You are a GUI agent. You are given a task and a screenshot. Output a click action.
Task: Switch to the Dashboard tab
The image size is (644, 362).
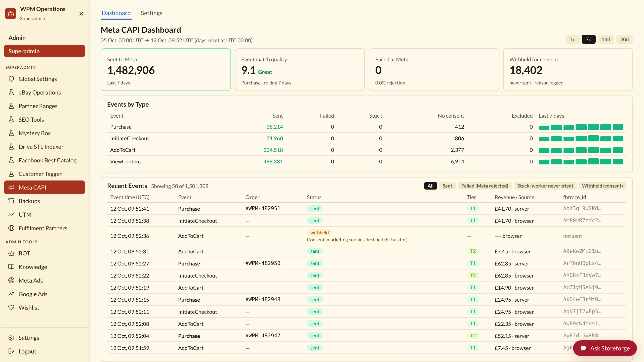pyautogui.click(x=116, y=13)
